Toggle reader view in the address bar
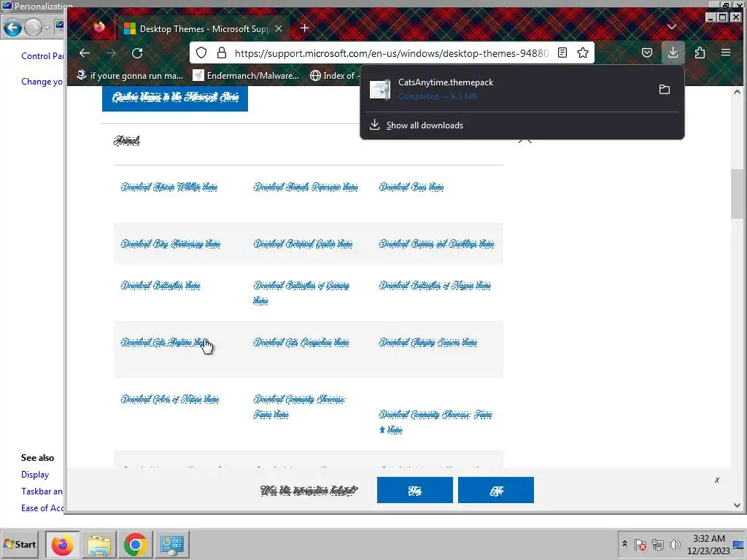 pyautogui.click(x=562, y=52)
